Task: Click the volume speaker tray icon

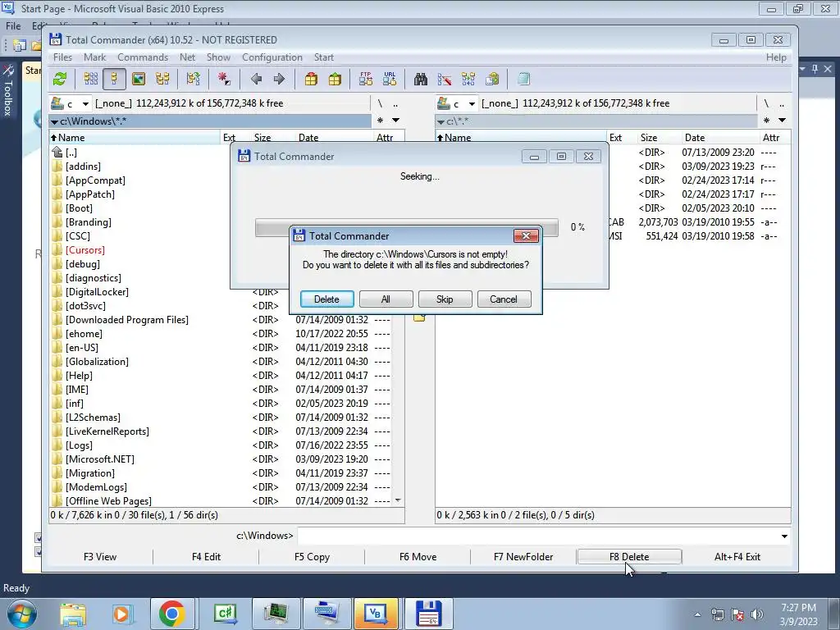Action: 757,614
